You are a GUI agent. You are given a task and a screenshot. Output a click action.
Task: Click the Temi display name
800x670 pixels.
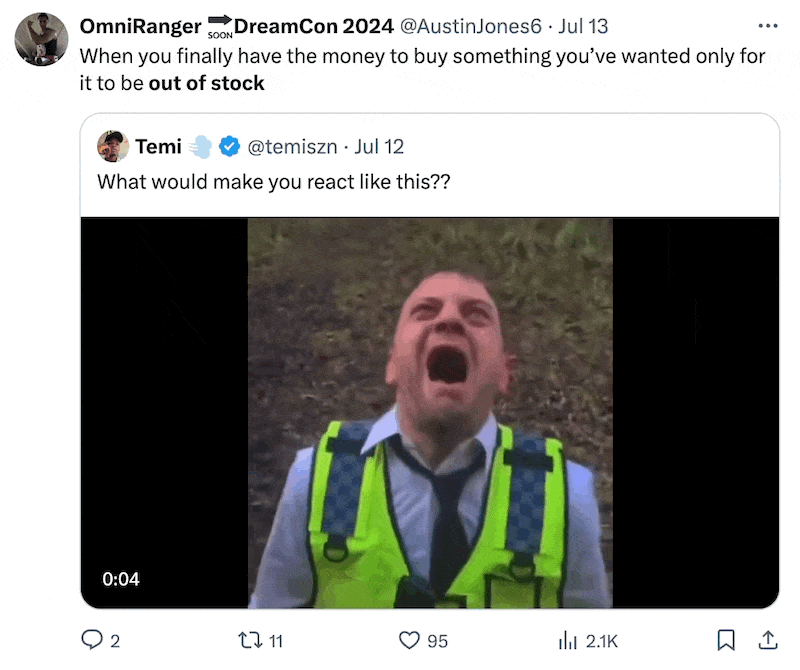point(158,146)
